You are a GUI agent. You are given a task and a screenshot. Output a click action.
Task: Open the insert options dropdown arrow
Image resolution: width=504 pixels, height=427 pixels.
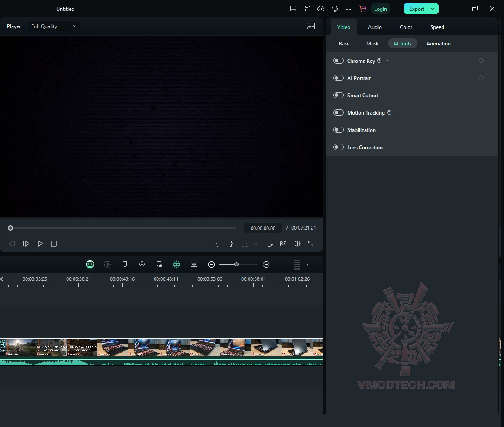click(255, 244)
